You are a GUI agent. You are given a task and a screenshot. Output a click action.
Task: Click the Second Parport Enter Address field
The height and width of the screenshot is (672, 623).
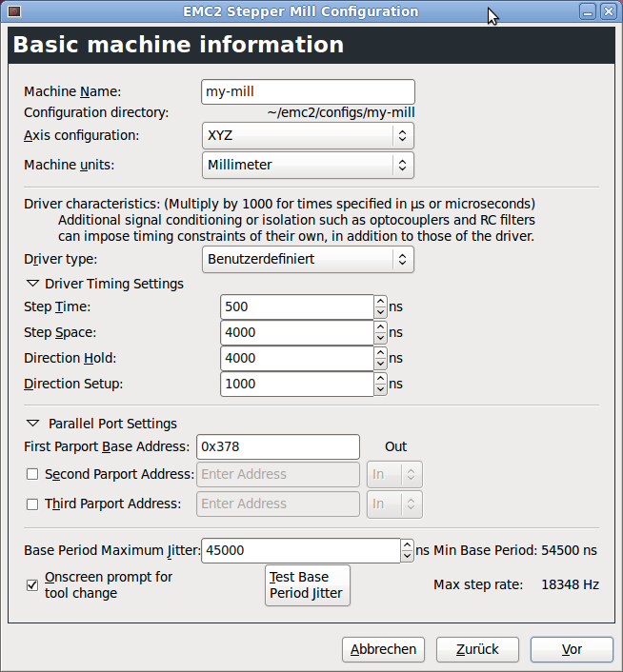[x=278, y=474]
